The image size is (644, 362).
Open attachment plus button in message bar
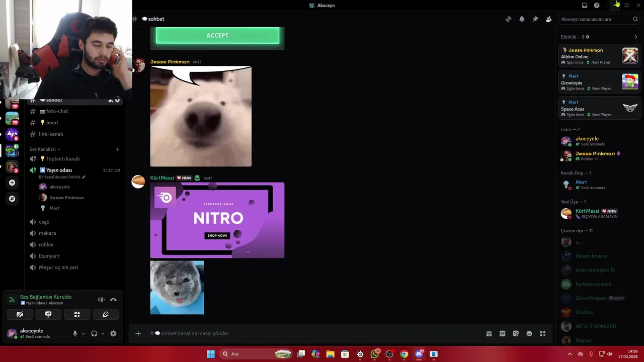pos(138,333)
